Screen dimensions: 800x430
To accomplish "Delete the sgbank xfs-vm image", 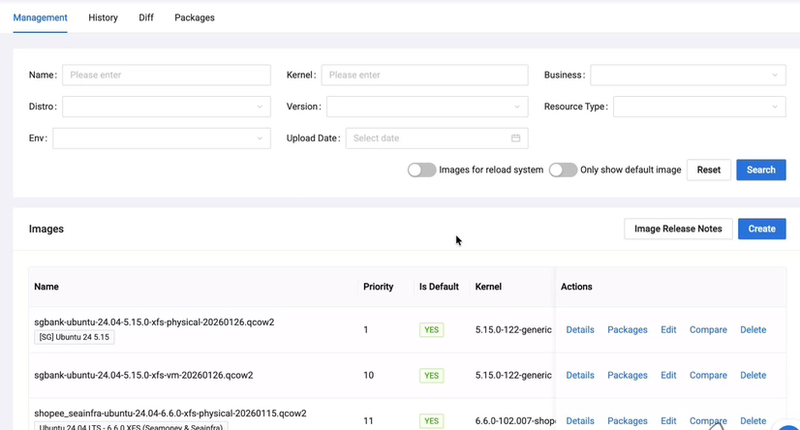I will [753, 375].
